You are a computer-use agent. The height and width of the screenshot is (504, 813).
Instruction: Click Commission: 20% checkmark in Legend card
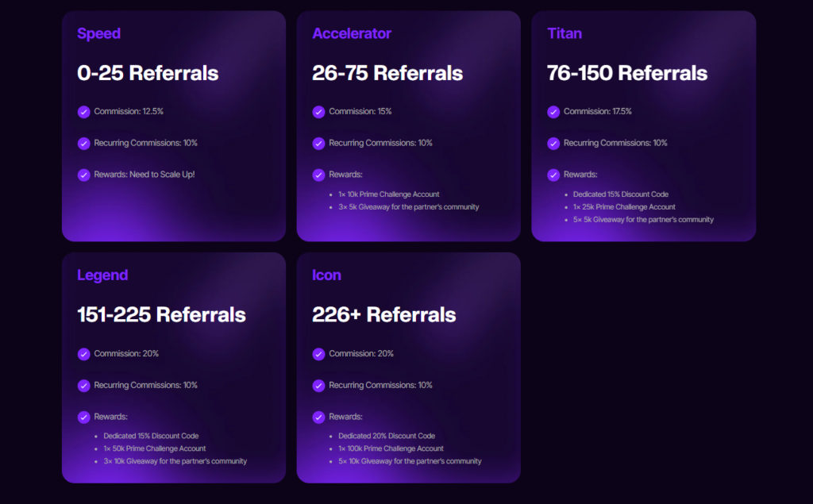pos(84,354)
